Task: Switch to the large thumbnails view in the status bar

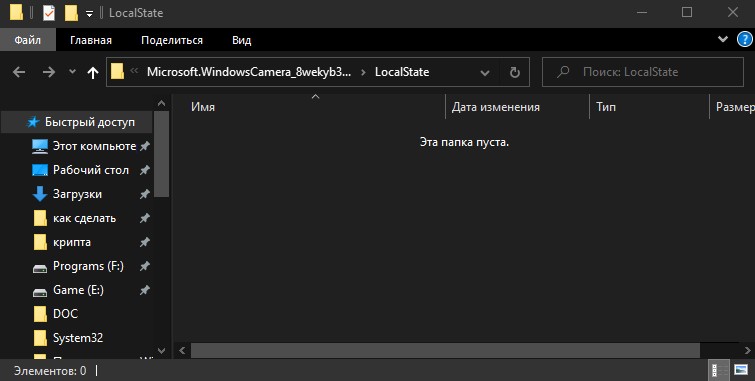Action: [x=741, y=370]
